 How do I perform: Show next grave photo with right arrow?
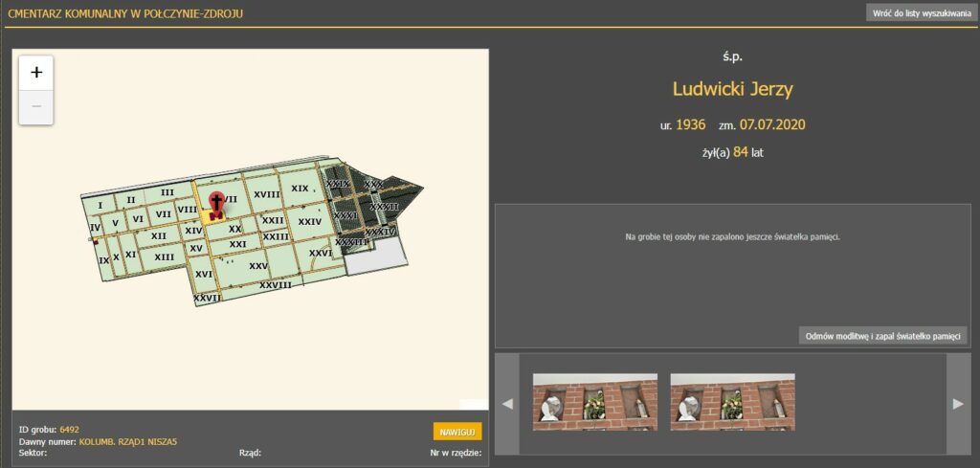(x=958, y=404)
